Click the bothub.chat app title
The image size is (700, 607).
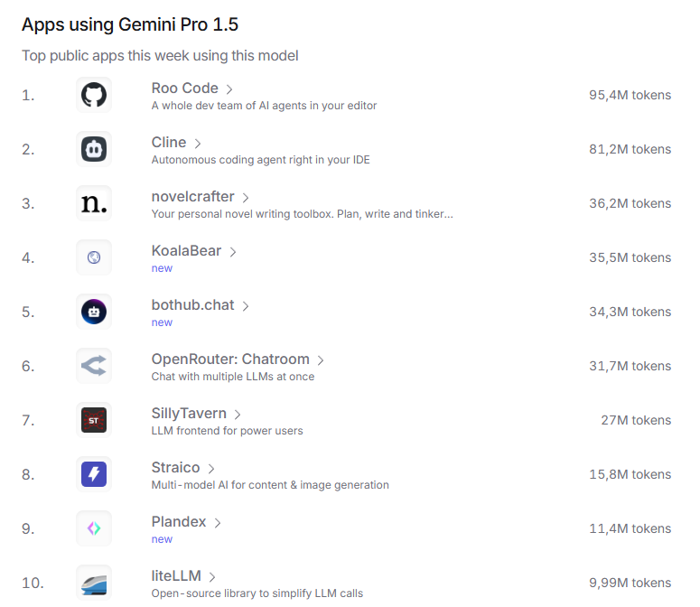193,304
